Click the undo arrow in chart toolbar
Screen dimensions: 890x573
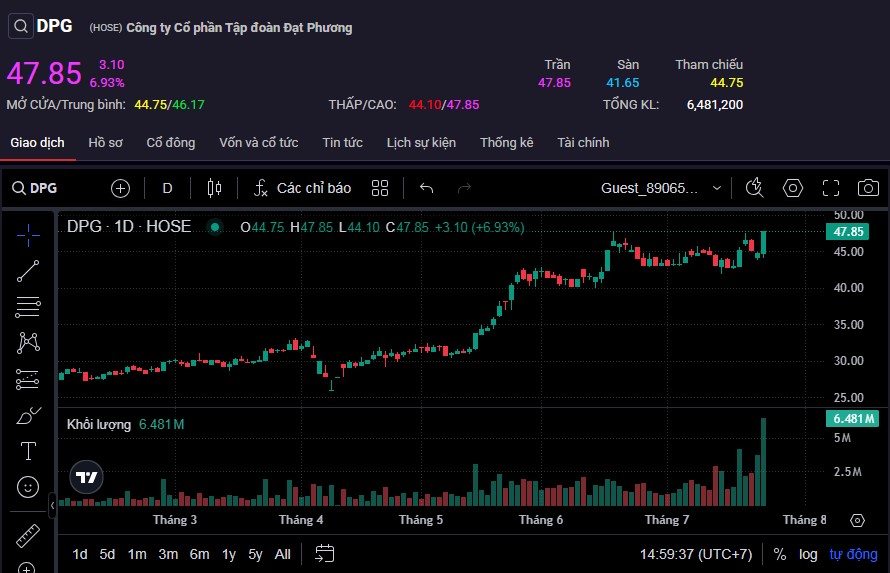point(427,188)
